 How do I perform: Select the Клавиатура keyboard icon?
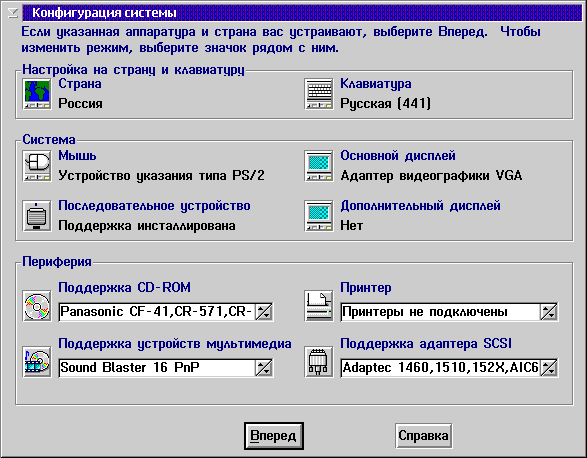tap(319, 94)
